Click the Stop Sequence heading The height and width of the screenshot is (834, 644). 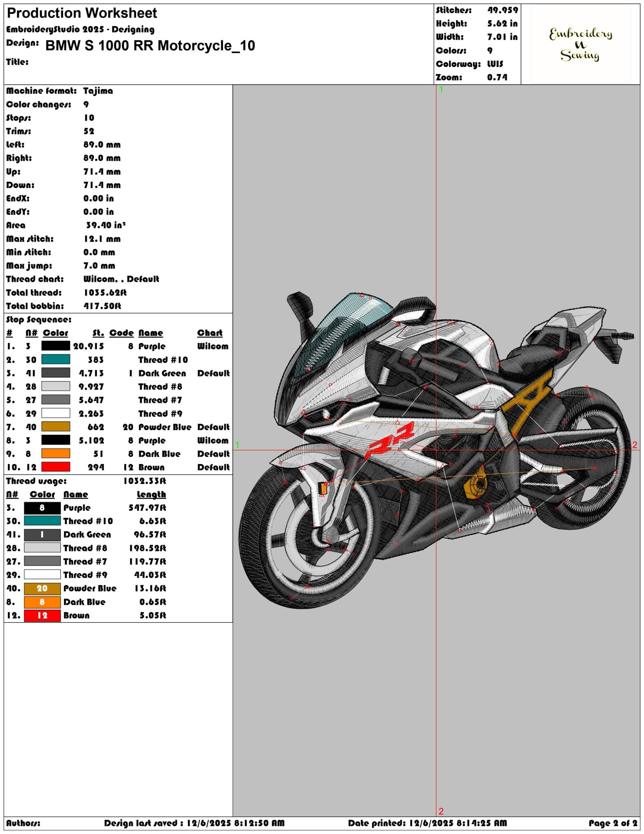[x=38, y=320]
